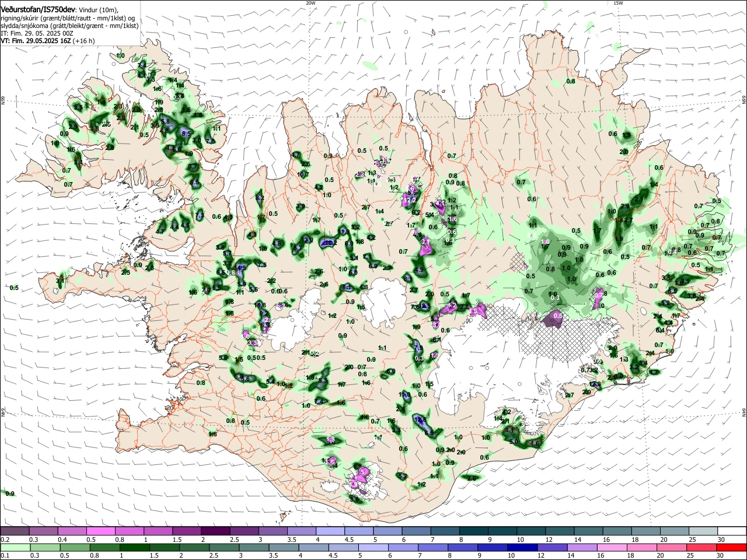Click the light pink 16 swatch in lower legend row
Image resolution: width=747 pixels, height=560 pixels.
pyautogui.click(x=613, y=547)
